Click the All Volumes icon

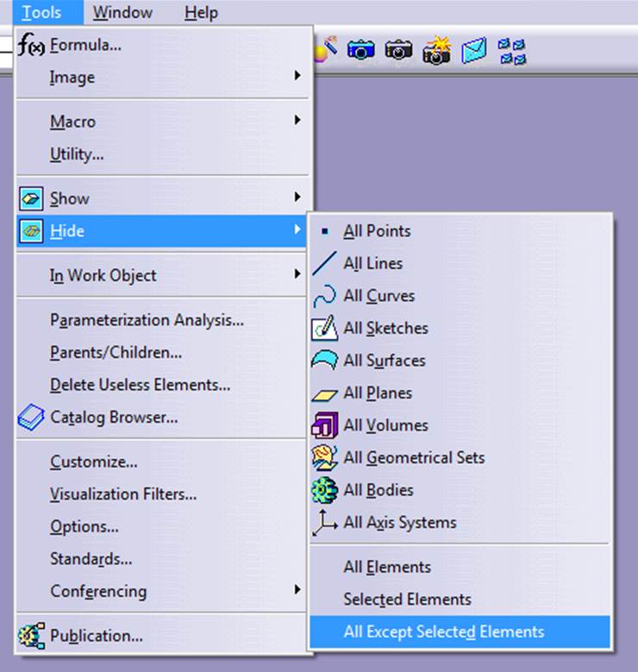coord(324,425)
